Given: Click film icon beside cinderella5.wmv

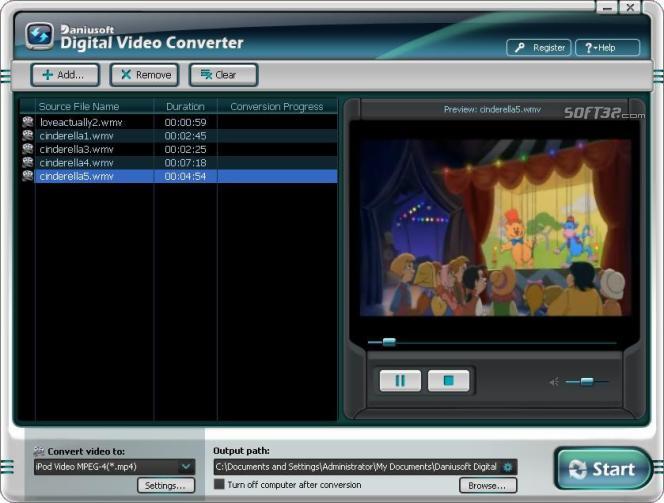Looking at the screenshot, I should tap(28, 176).
